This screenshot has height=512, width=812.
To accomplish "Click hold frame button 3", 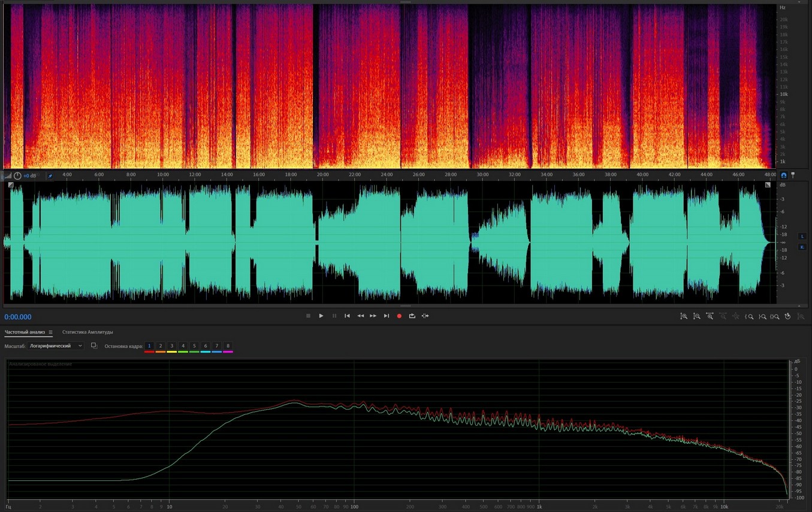I will [171, 346].
